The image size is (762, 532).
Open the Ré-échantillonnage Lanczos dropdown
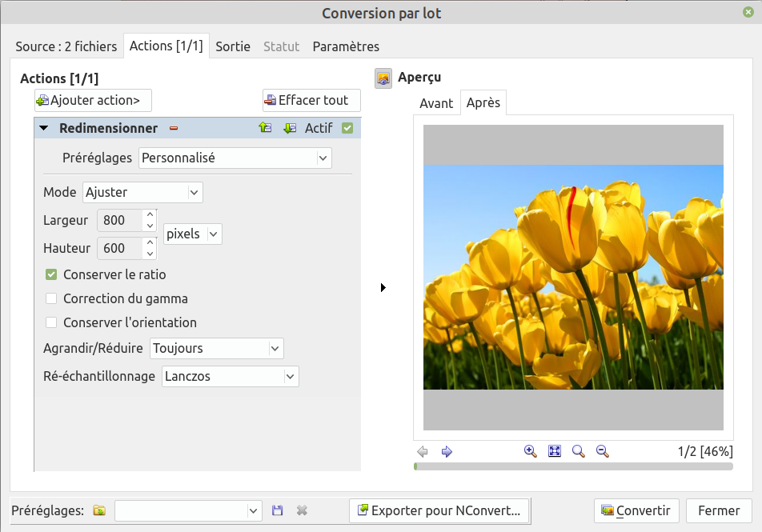(x=230, y=376)
